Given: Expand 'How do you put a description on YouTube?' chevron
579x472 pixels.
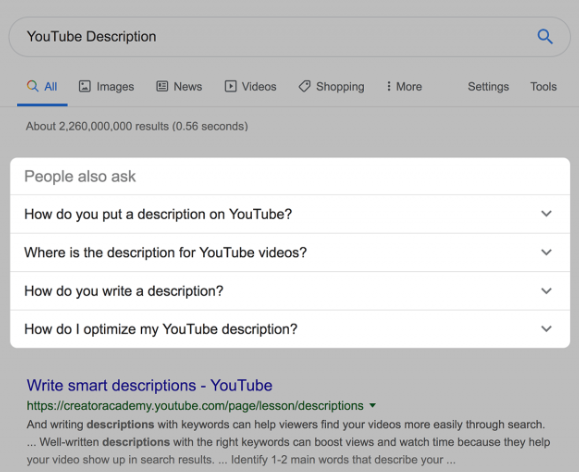Looking at the screenshot, I should 546,214.
